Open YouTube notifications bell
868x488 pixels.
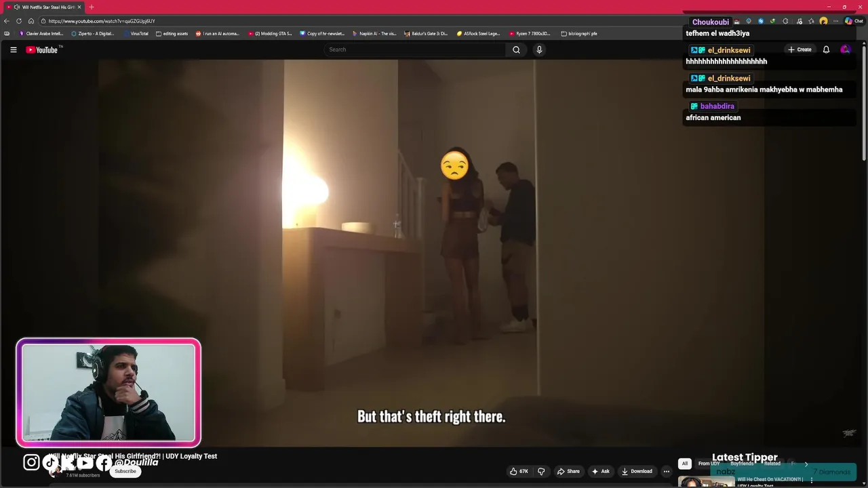coord(826,49)
